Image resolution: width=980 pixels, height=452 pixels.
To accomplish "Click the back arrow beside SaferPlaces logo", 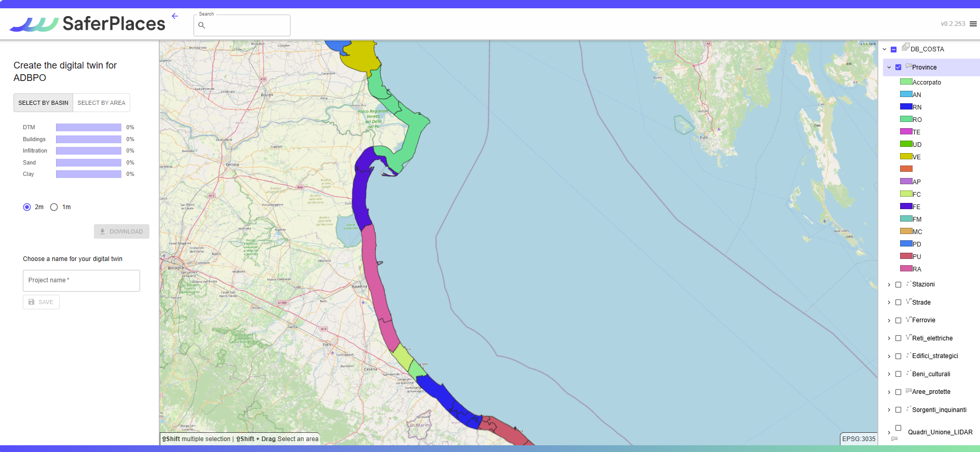I will (x=175, y=16).
